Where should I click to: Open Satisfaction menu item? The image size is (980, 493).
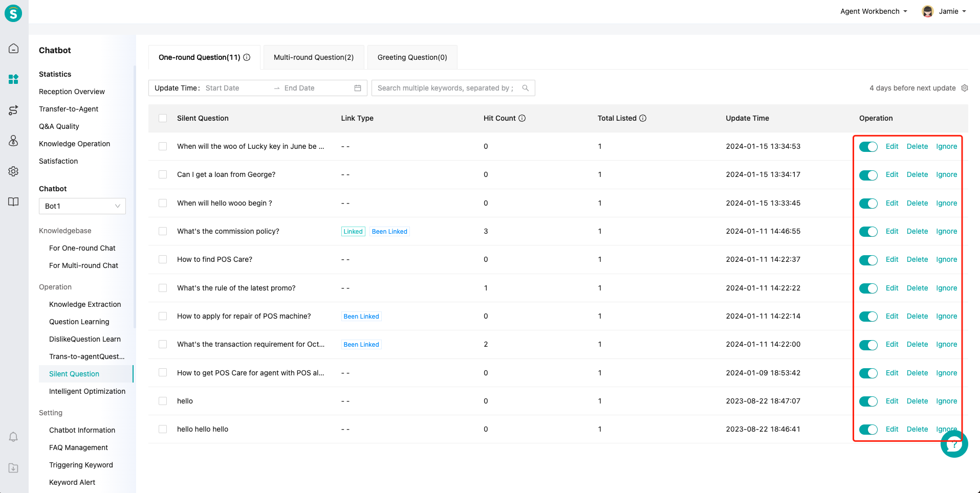coord(58,161)
